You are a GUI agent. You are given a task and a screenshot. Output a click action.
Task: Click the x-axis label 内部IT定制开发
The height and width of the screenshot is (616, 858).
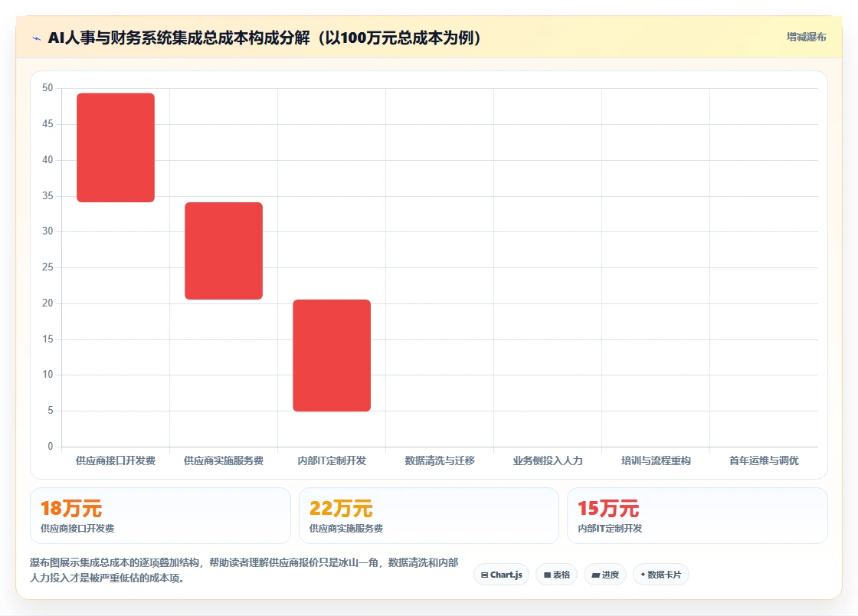click(x=332, y=460)
